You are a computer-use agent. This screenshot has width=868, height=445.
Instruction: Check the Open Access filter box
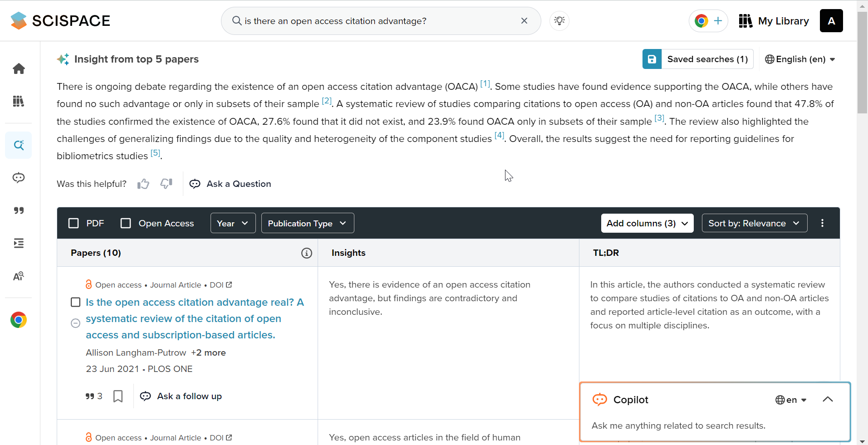pyautogui.click(x=126, y=223)
